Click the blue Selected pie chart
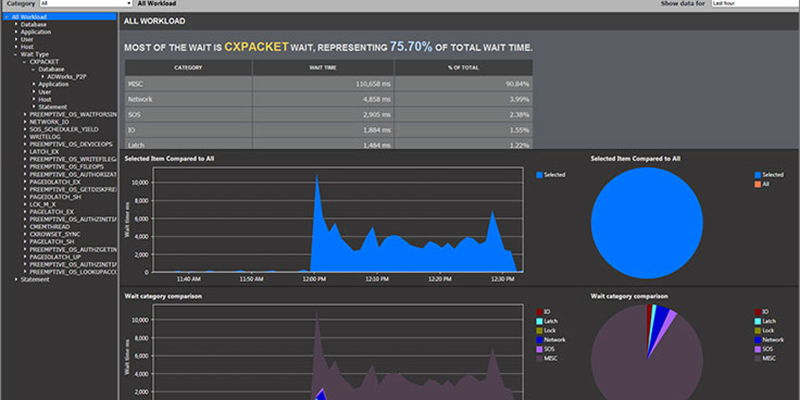This screenshot has height=400, width=800. point(647,223)
